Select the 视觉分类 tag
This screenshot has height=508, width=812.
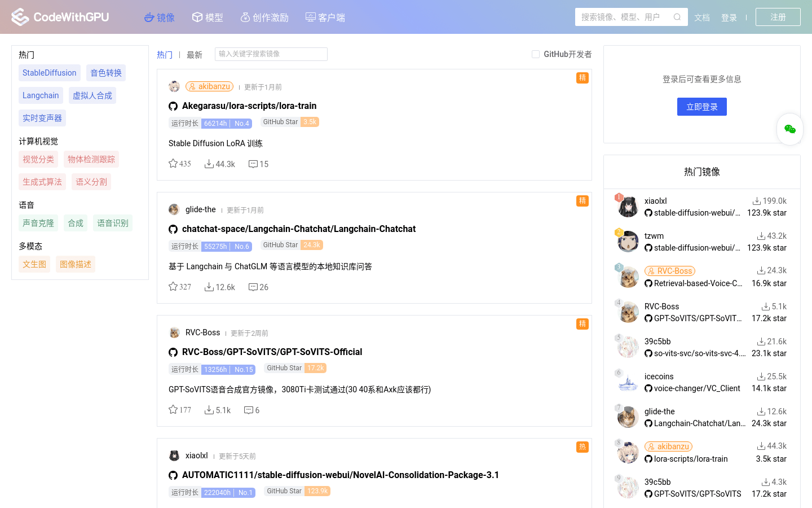coord(38,159)
